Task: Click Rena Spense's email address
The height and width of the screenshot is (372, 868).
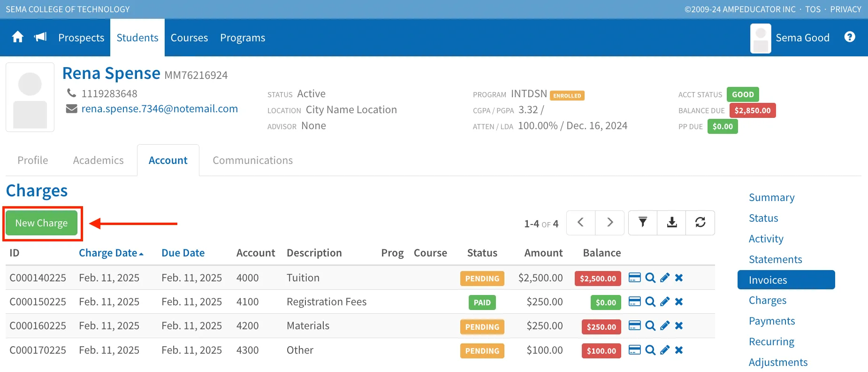Action: [x=160, y=109]
